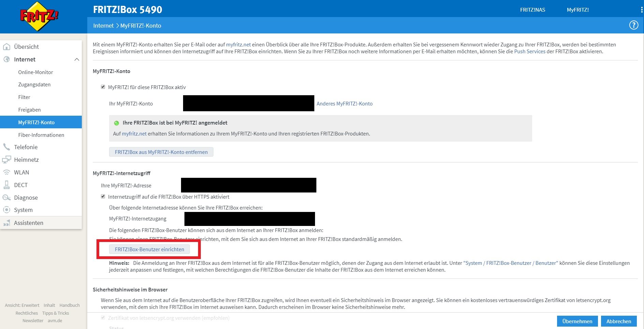Open the Handbuch footer link
644x329 pixels.
[70, 305]
